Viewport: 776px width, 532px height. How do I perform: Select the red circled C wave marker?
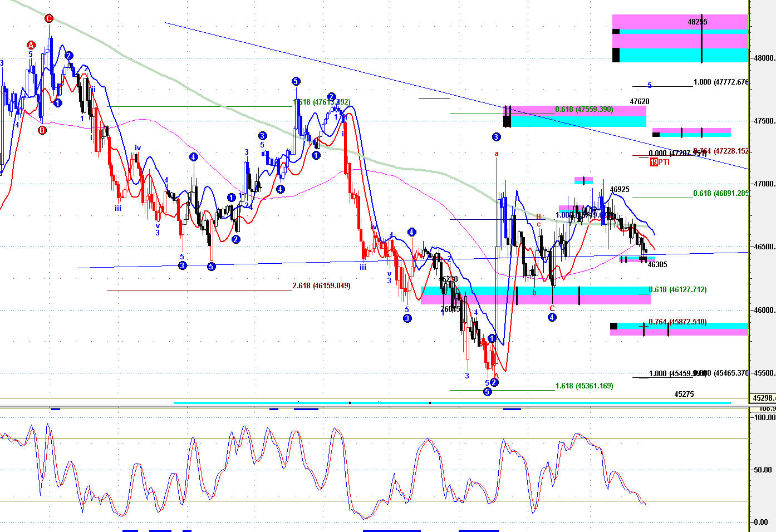pyautogui.click(x=48, y=18)
